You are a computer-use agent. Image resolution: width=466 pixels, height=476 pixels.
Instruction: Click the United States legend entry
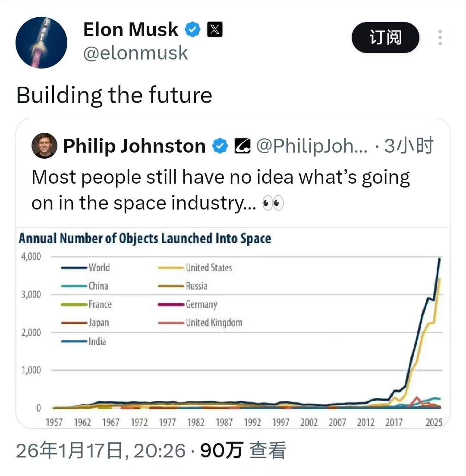tap(209, 268)
